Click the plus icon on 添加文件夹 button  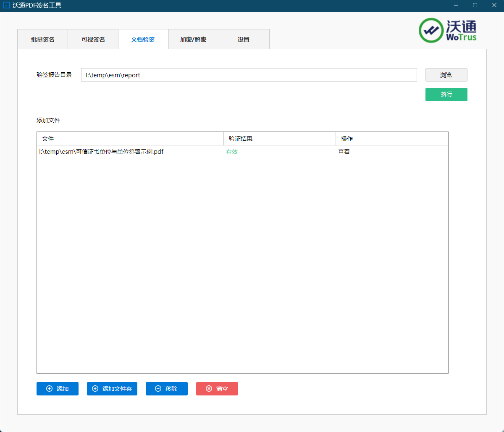point(95,389)
